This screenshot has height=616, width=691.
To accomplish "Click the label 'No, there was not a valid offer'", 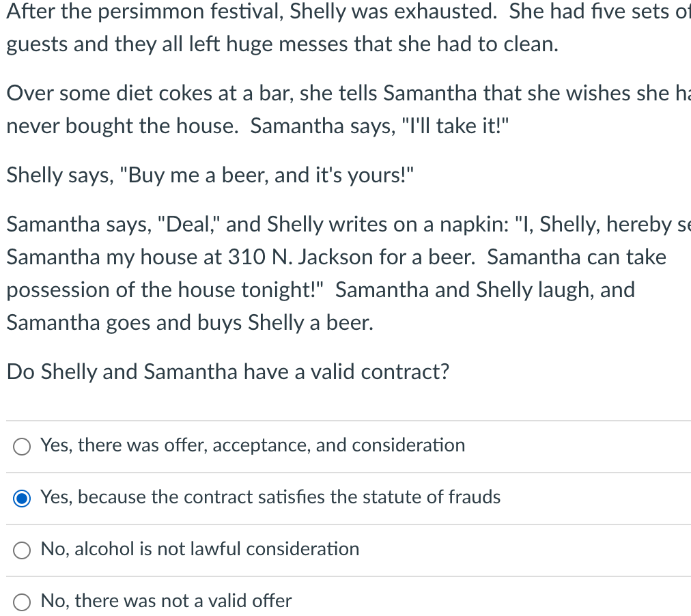I will (x=166, y=601).
